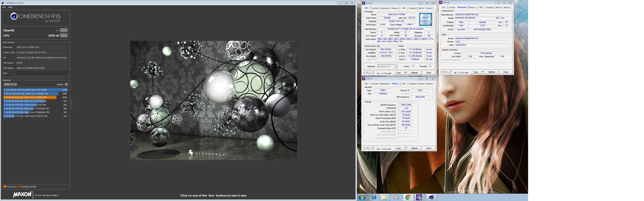Screen dimensions: 644x201
Task: Expand the Processor #1 selection dropdown
Action: (395, 67)
